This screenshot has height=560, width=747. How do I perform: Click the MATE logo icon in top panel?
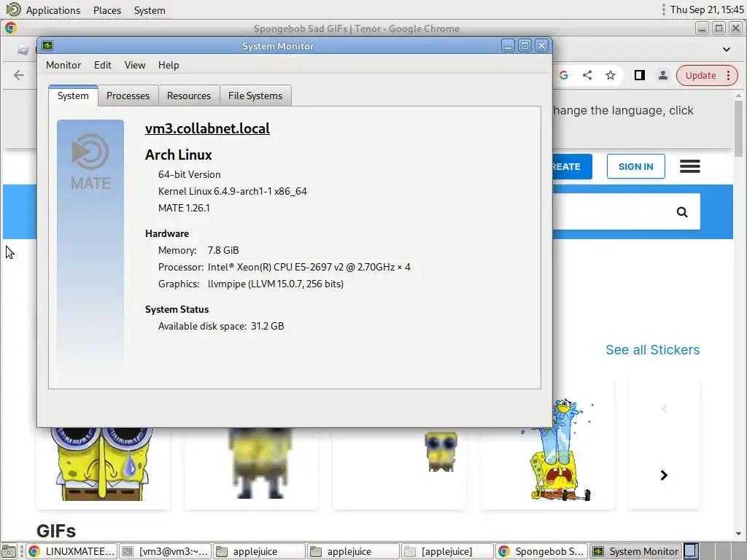click(x=13, y=9)
